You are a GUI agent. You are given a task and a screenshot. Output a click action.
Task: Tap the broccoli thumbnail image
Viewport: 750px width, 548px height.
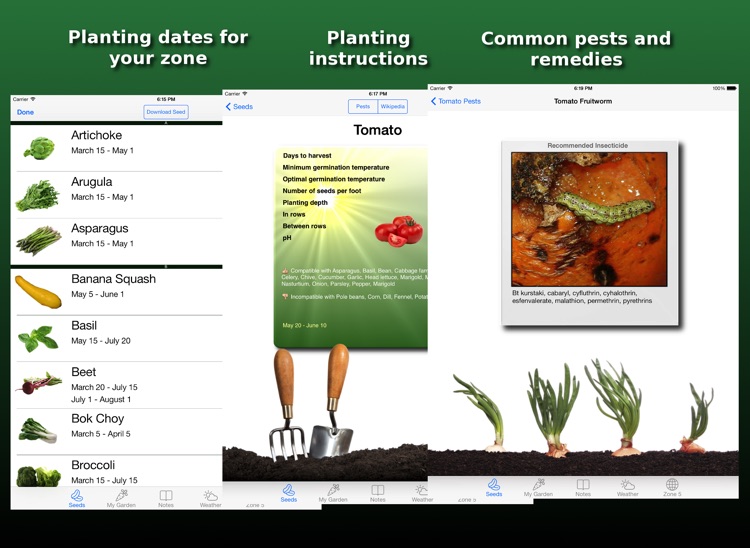point(39,476)
